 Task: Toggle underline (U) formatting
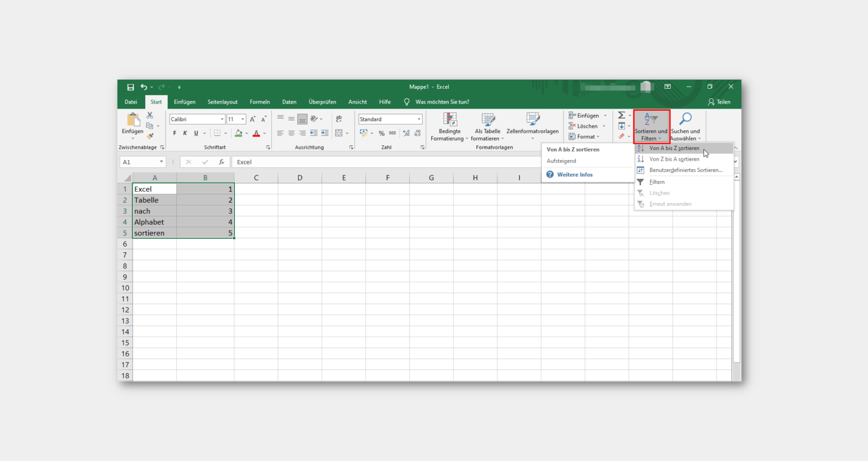196,133
